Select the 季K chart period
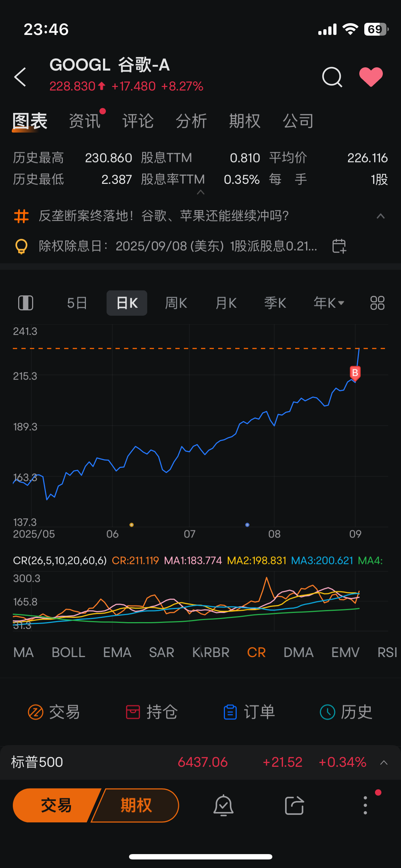 coord(275,303)
